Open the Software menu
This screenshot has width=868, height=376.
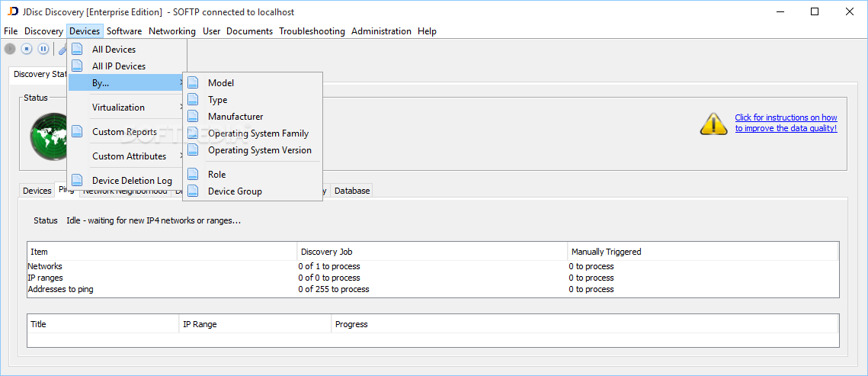pos(124,31)
